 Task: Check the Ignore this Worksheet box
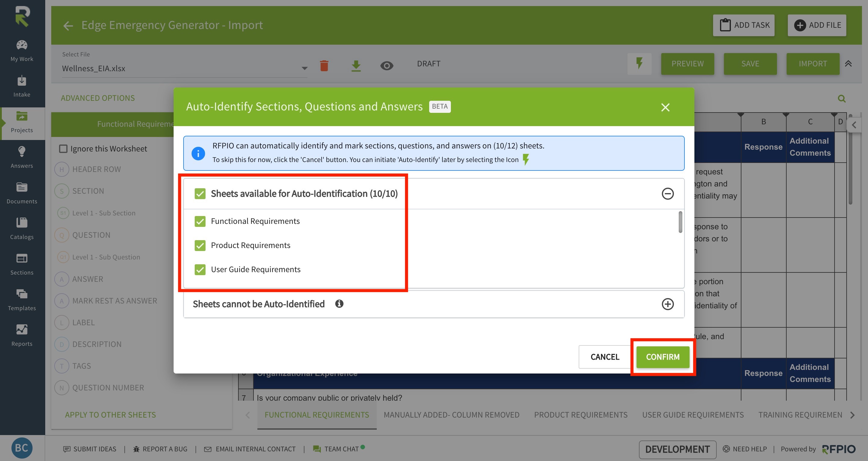(63, 149)
